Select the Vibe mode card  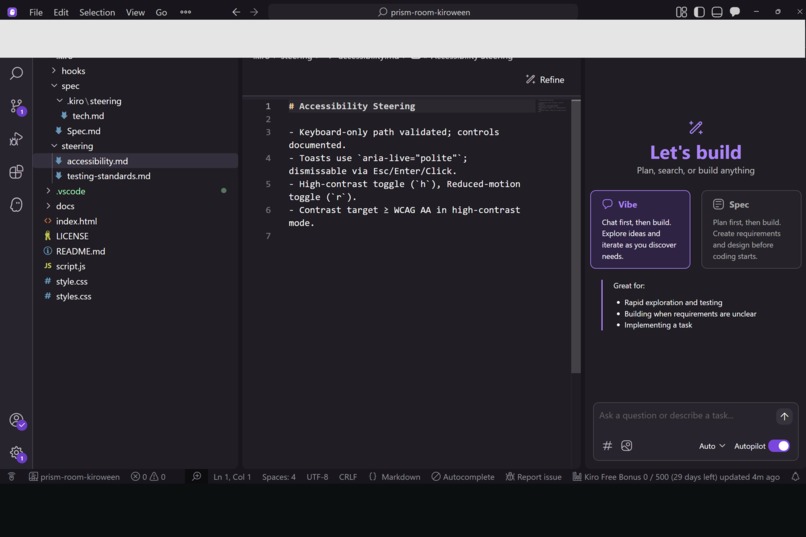[x=640, y=229]
